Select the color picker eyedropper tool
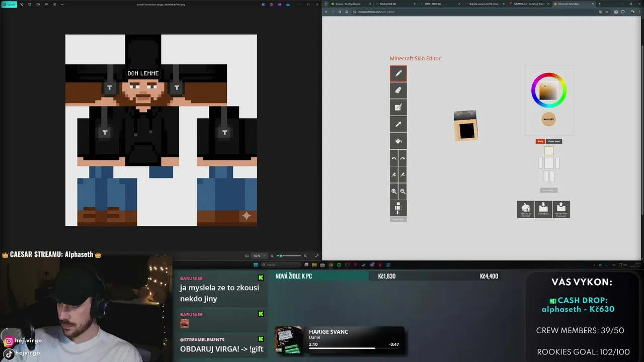644x362 pixels. click(398, 124)
